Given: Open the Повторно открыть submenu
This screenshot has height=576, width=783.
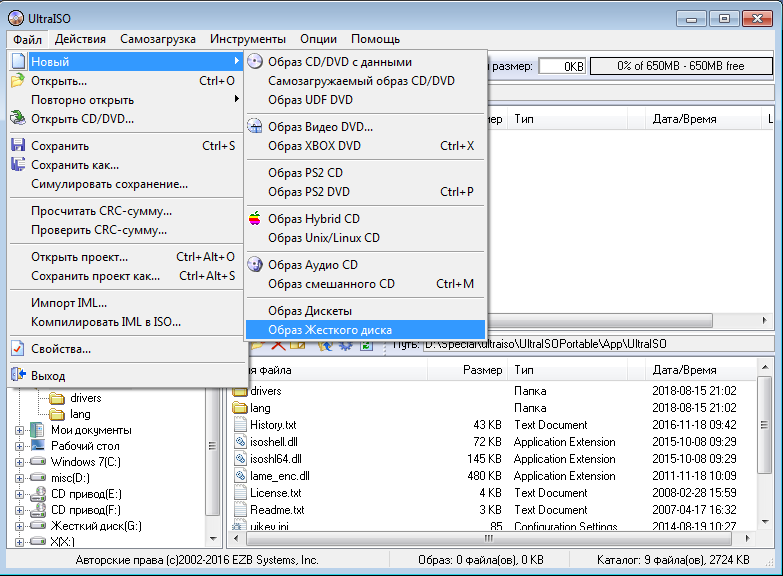Looking at the screenshot, I should point(126,99).
